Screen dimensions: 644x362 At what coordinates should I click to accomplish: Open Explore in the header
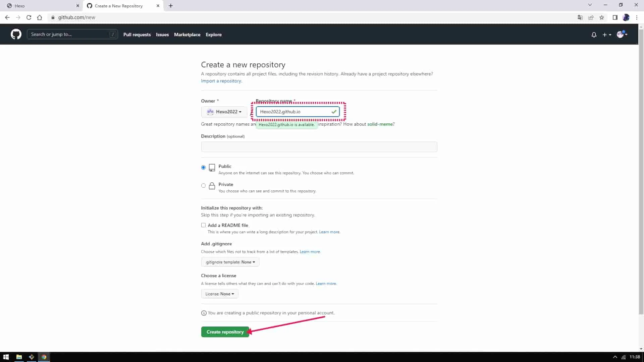(214, 35)
